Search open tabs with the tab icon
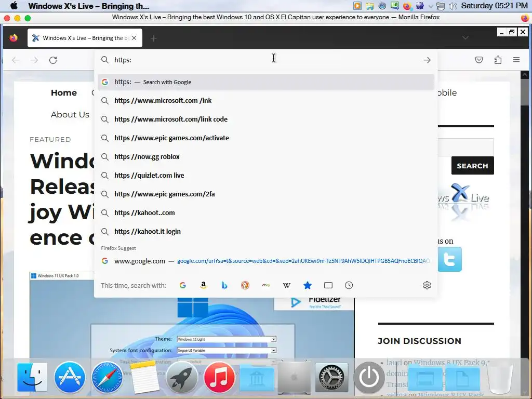Viewport: 532px width, 399px height. coord(328,285)
